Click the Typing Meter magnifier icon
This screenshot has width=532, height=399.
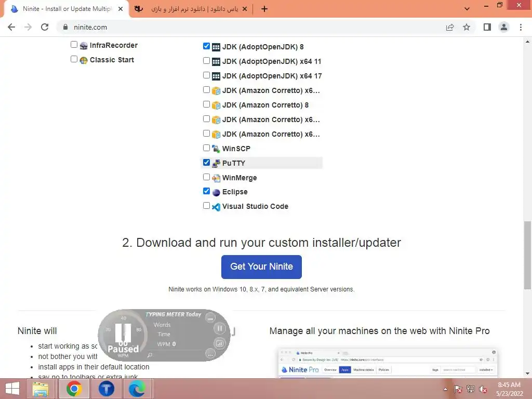(150, 355)
